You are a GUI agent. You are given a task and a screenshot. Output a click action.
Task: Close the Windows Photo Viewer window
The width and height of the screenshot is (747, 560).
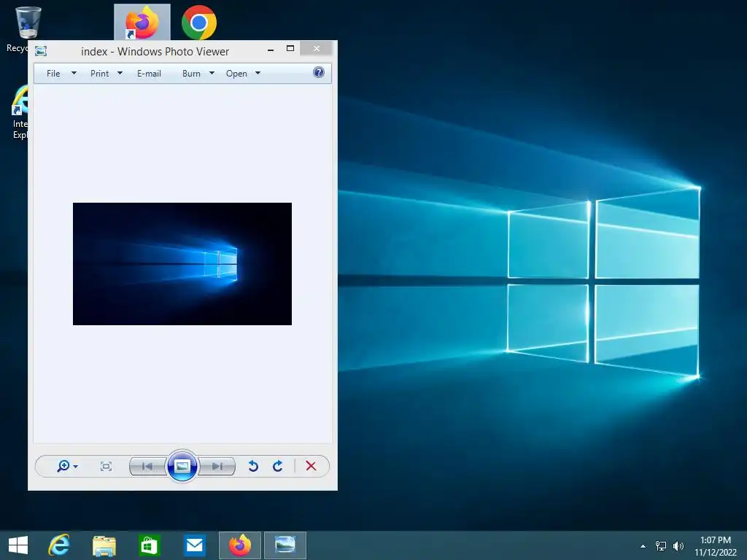(317, 49)
